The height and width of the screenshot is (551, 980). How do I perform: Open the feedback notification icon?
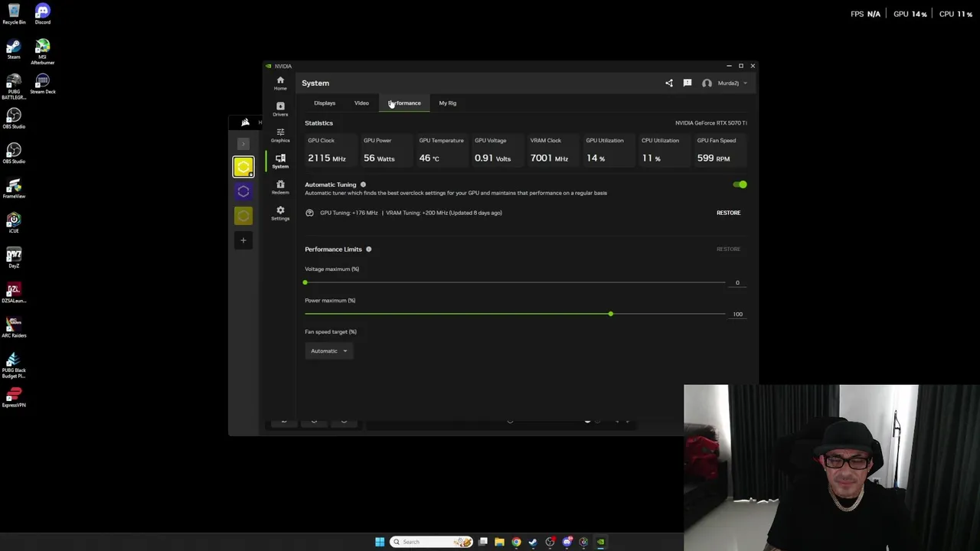(x=688, y=83)
